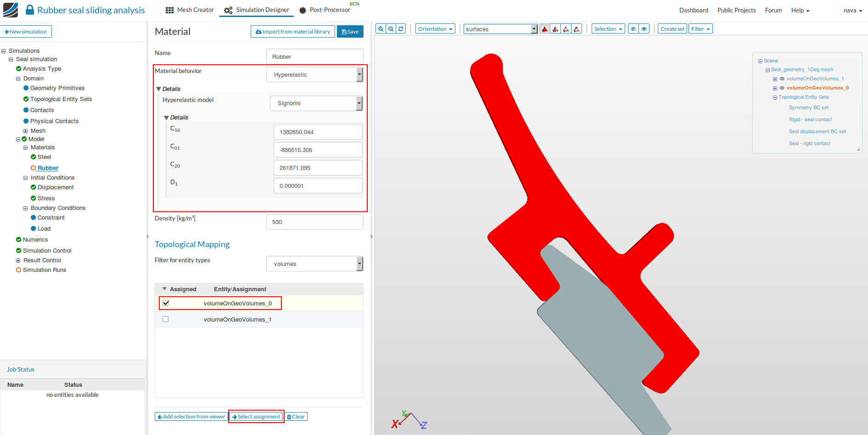868x435 pixels.
Task: Collapse the Scene tree root node
Action: 760,61
